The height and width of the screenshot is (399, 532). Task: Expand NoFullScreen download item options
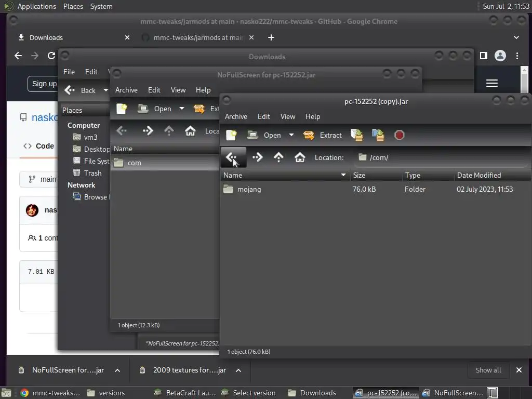(x=117, y=370)
